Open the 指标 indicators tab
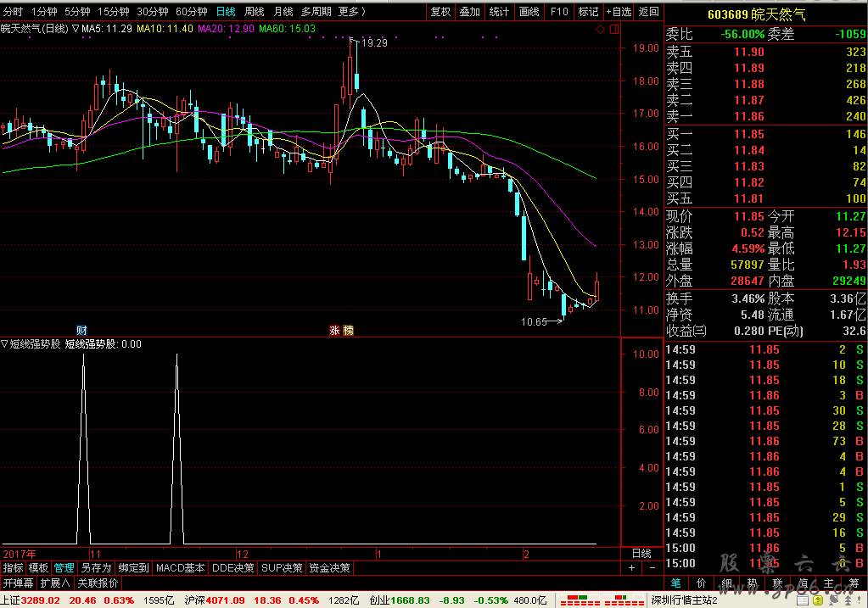The height and width of the screenshot is (608, 868). click(14, 568)
